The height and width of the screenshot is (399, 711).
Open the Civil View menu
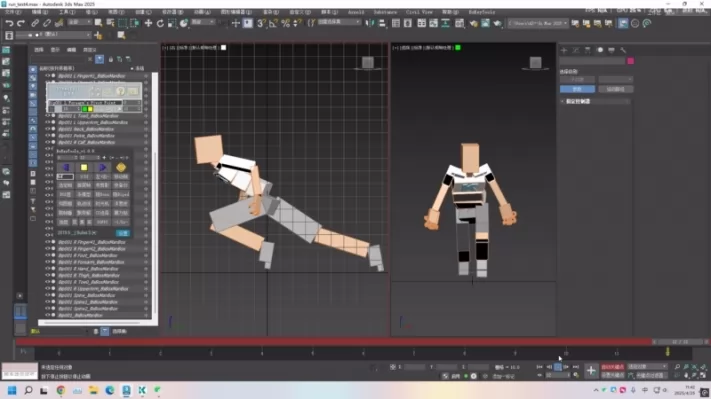pyautogui.click(x=419, y=12)
